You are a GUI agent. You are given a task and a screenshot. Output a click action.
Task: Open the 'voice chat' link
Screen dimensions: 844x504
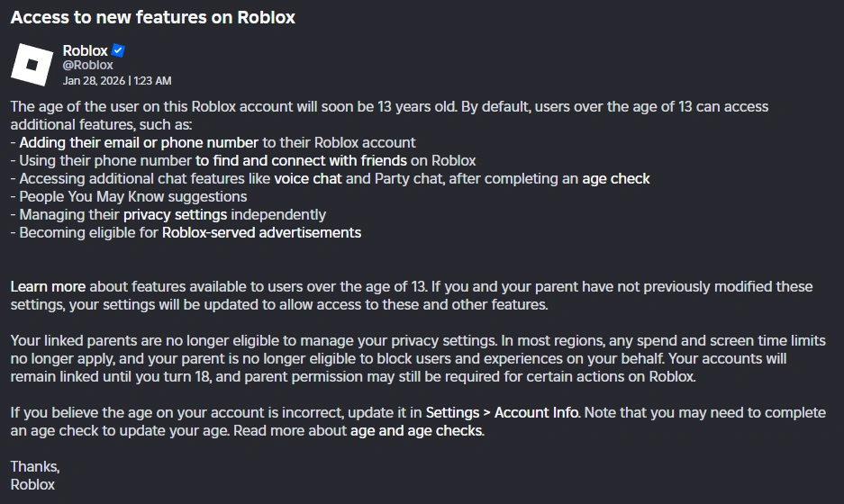point(308,178)
